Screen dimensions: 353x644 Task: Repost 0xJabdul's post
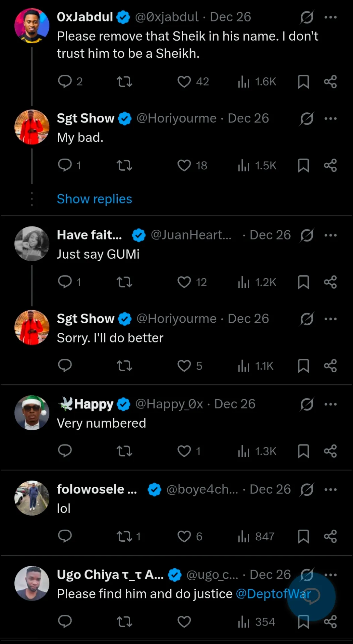click(x=124, y=82)
